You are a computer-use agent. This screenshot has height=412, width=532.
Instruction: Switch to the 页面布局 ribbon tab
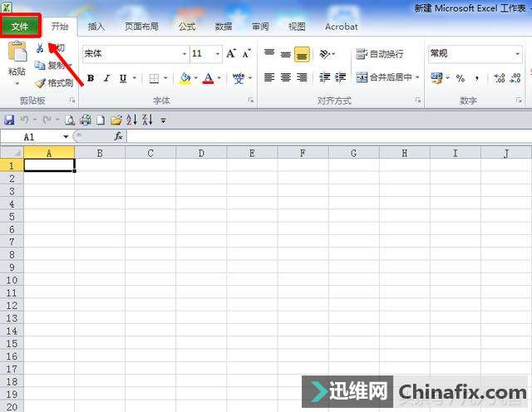tap(141, 27)
